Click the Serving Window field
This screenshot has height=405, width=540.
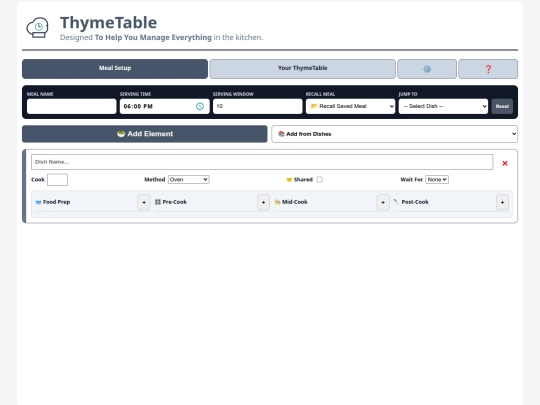258,106
